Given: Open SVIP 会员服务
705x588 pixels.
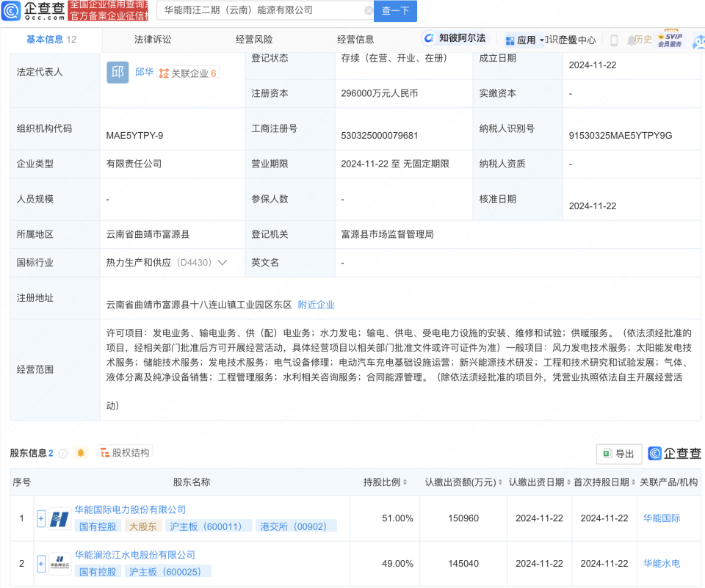Looking at the screenshot, I should point(670,40).
